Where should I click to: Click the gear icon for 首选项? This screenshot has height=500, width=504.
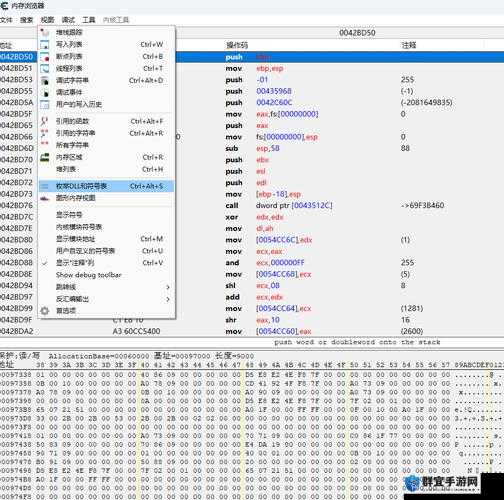[45, 311]
